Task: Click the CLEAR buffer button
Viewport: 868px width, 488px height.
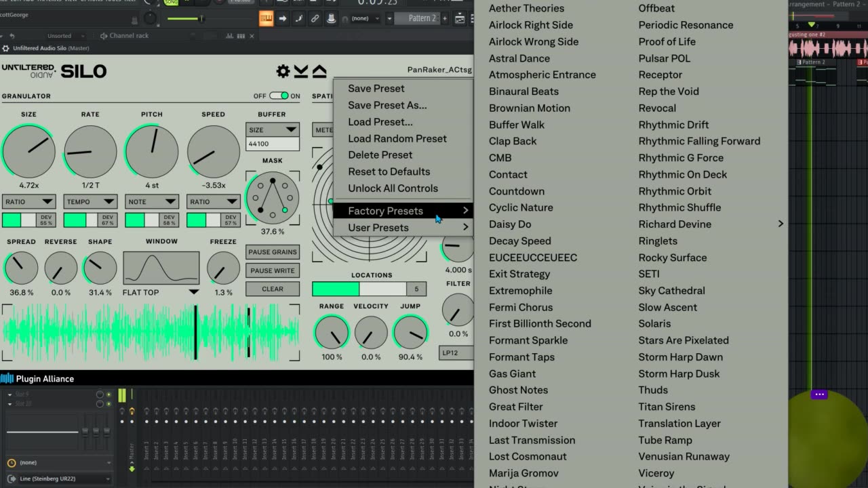Action: [x=273, y=289]
